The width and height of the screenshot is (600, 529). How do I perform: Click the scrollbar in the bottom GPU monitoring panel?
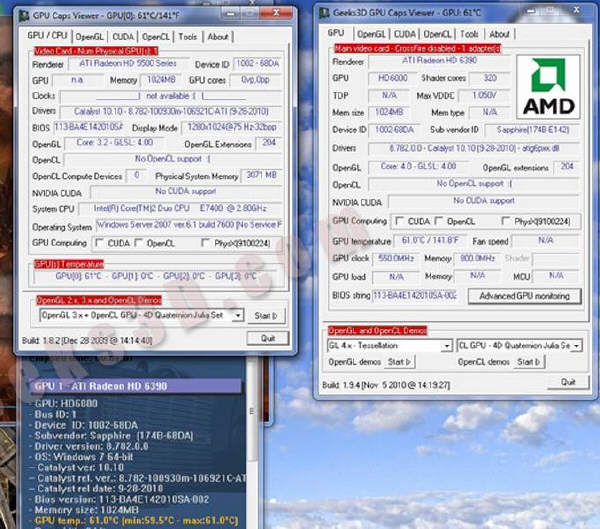click(x=251, y=411)
